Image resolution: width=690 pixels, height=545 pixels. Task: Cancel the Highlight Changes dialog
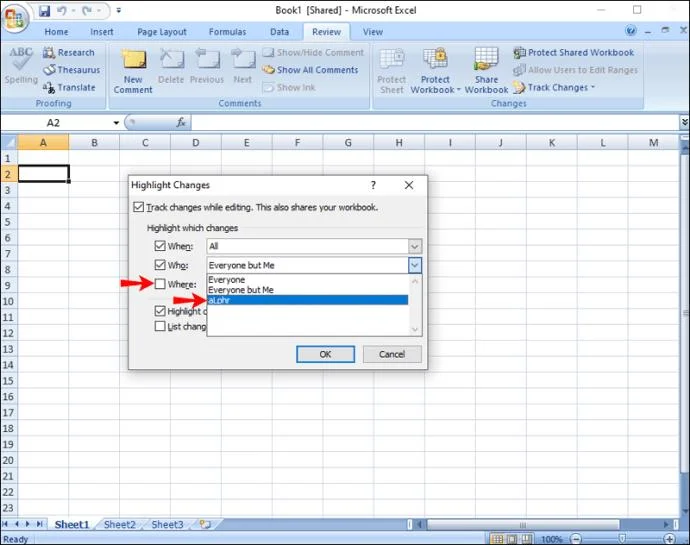[x=392, y=354]
